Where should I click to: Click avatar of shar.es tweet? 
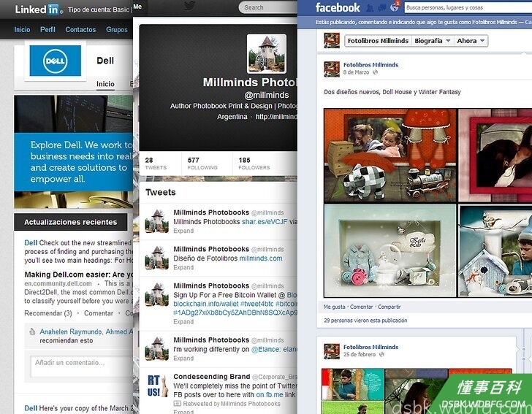(156, 221)
